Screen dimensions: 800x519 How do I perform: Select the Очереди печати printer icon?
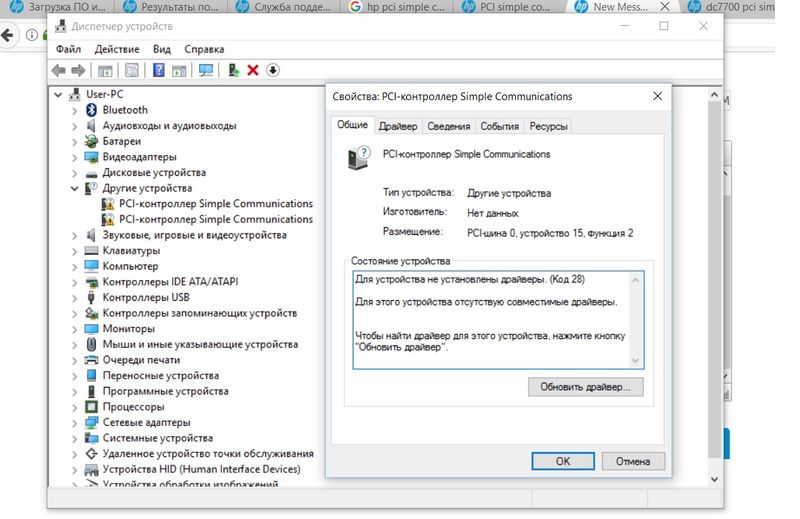pyautogui.click(x=91, y=360)
